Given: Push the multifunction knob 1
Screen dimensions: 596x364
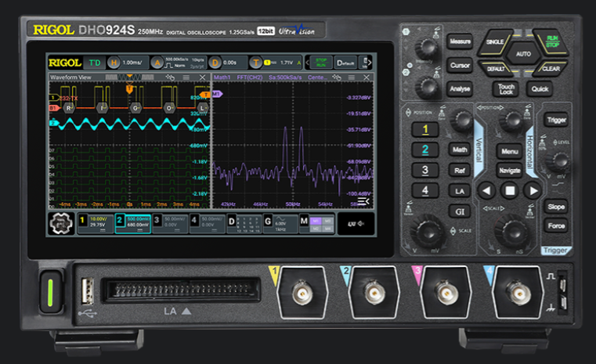Looking at the screenshot, I should coord(427,48).
